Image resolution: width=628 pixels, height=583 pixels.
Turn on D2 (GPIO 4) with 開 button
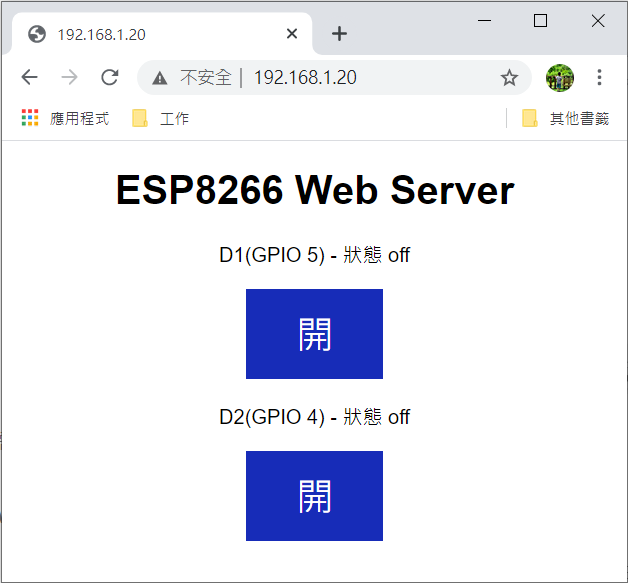(x=314, y=496)
